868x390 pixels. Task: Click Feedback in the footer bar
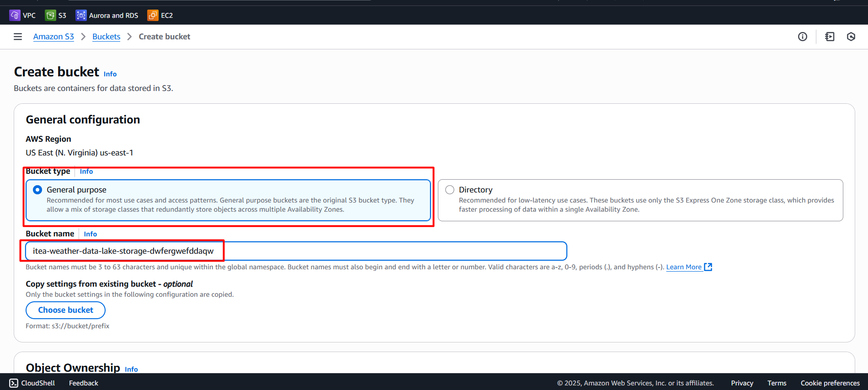84,383
